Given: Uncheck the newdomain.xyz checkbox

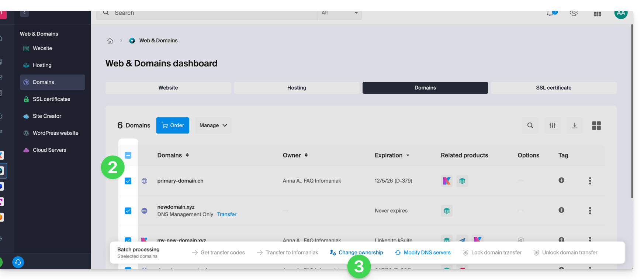Looking at the screenshot, I should click(x=128, y=211).
